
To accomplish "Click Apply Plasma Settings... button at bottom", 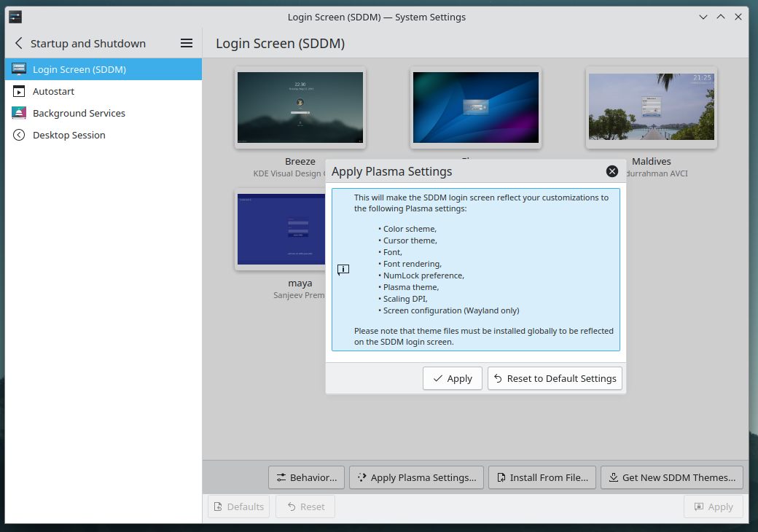I will pos(416,477).
